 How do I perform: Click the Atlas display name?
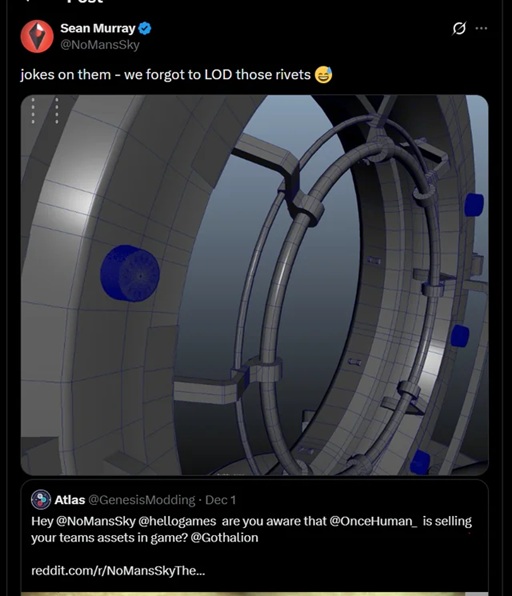(70, 500)
